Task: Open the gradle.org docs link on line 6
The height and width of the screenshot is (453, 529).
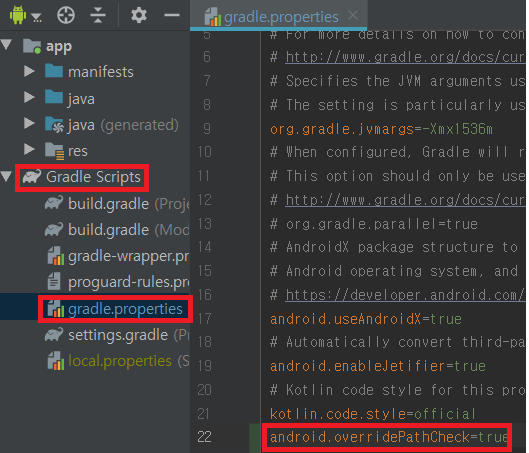Action: tap(405, 57)
